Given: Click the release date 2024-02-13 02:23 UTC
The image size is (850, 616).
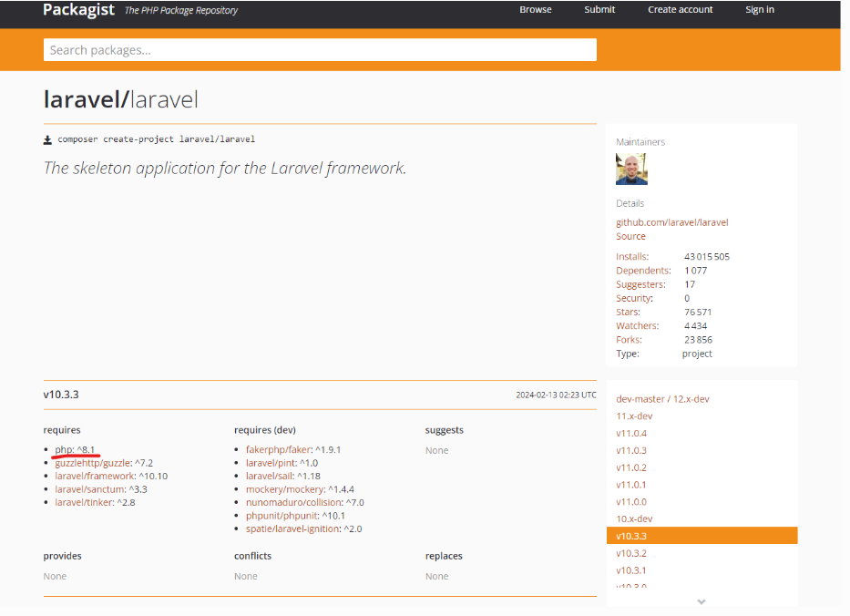Looking at the screenshot, I should pos(556,395).
